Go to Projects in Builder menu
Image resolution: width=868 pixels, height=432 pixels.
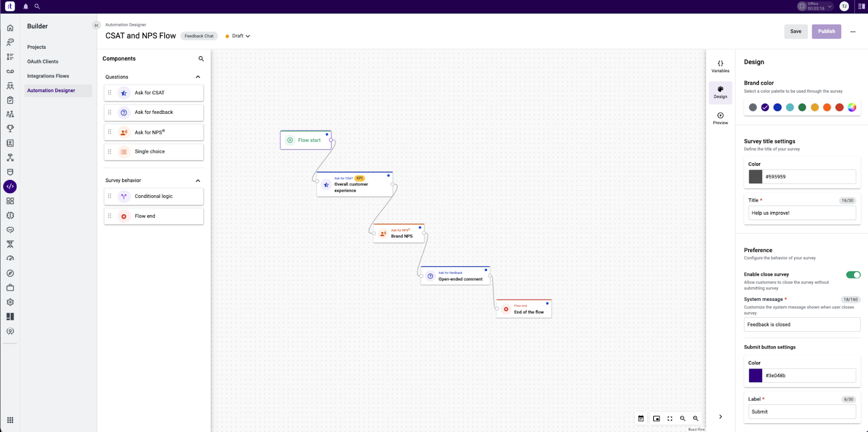pyautogui.click(x=36, y=47)
